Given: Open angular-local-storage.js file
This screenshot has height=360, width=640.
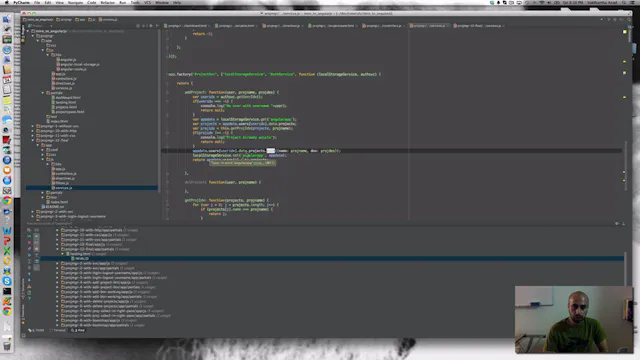Looking at the screenshot, I should point(78,64).
